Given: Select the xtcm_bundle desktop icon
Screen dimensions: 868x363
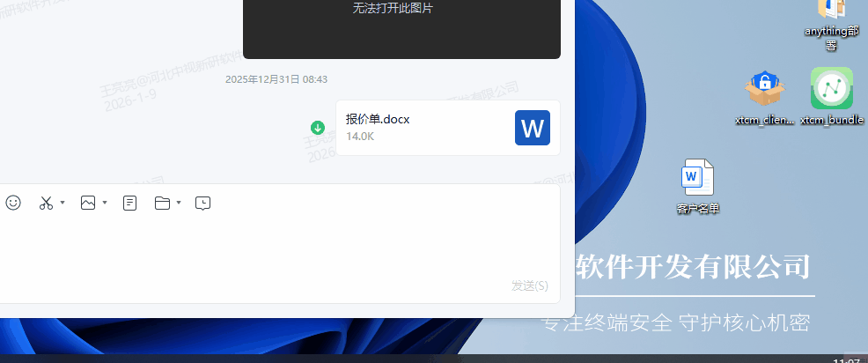Looking at the screenshot, I should pyautogui.click(x=831, y=96).
